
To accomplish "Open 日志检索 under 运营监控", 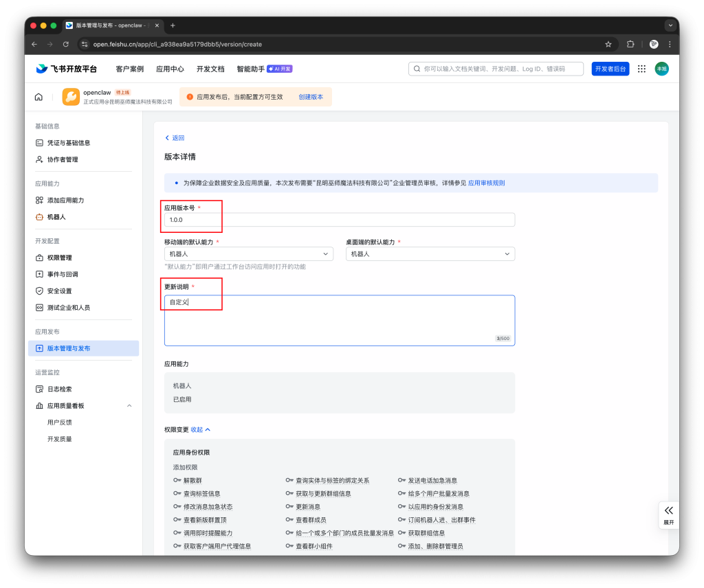I will [x=60, y=389].
